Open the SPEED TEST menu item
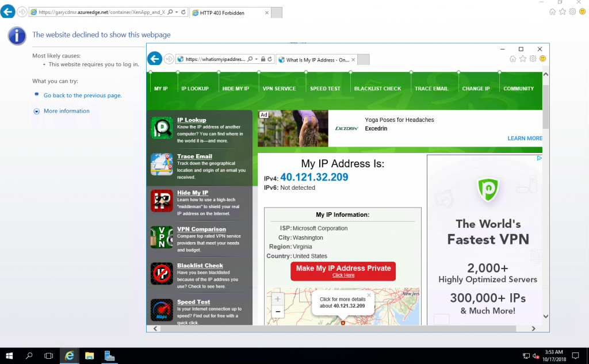 [x=325, y=89]
